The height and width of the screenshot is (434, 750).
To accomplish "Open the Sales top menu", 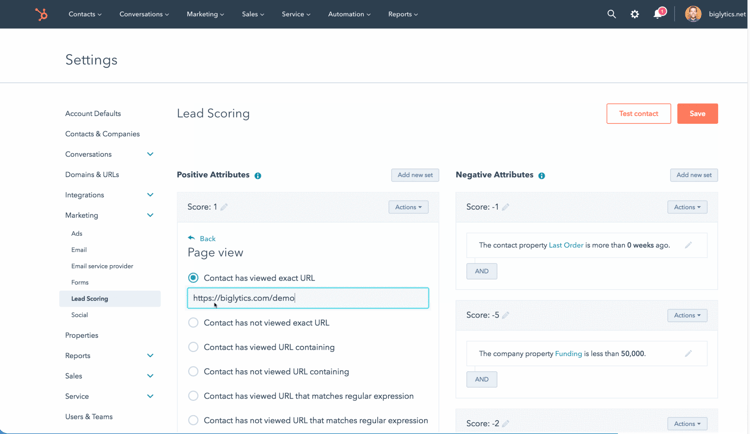I will coord(253,14).
